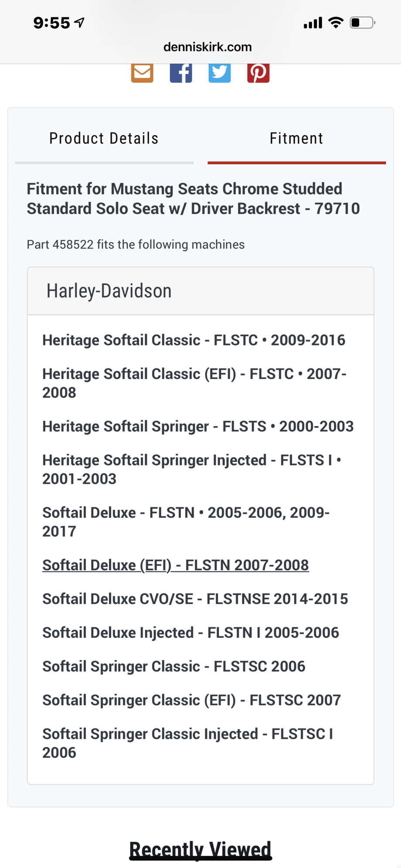Screen dimensions: 401x868
Task: Tap the Twitter share icon
Action: (219, 72)
